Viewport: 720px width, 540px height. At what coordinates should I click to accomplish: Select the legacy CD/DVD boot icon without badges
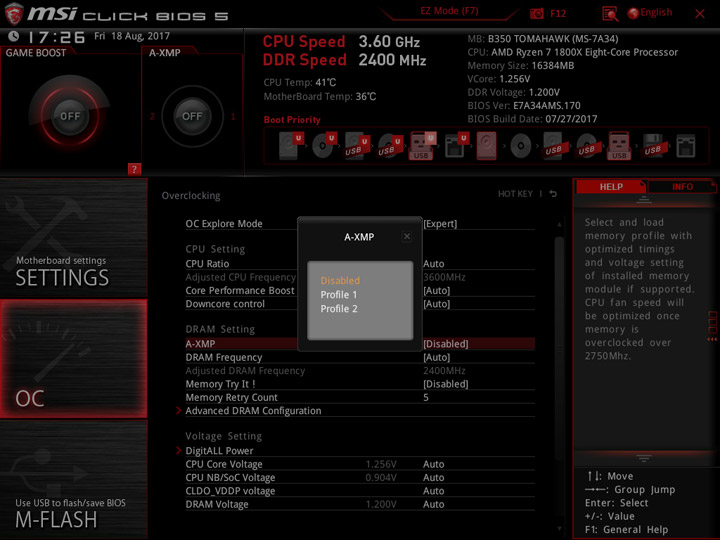point(521,146)
